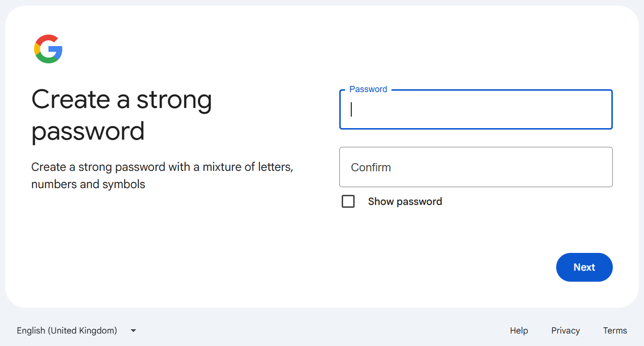The height and width of the screenshot is (346, 644).
Task: Open the English (United Kingdom) language selector
Action: (x=77, y=331)
